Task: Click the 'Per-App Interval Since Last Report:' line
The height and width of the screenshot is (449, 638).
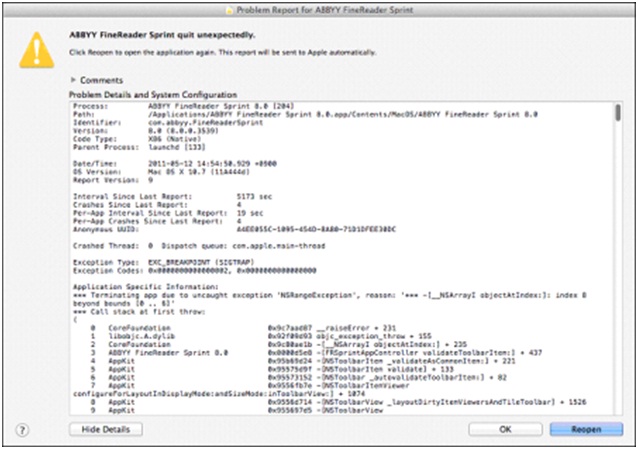Action: [168, 213]
